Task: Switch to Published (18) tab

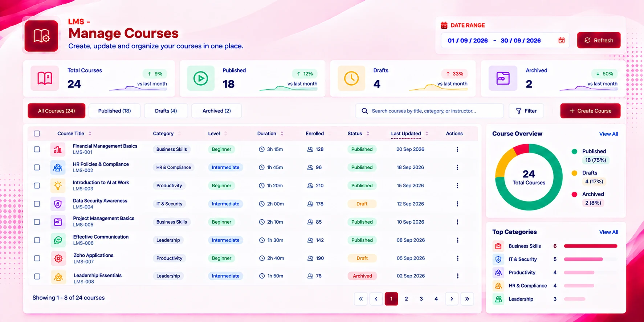Action: (x=114, y=111)
